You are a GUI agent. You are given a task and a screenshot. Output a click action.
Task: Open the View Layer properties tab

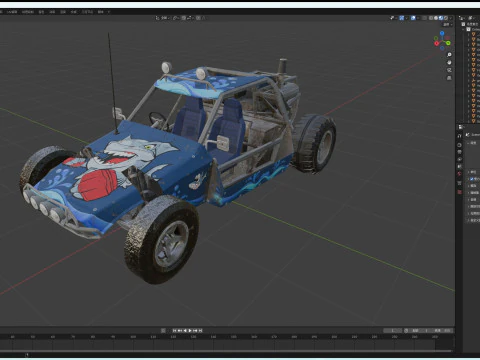point(459,159)
